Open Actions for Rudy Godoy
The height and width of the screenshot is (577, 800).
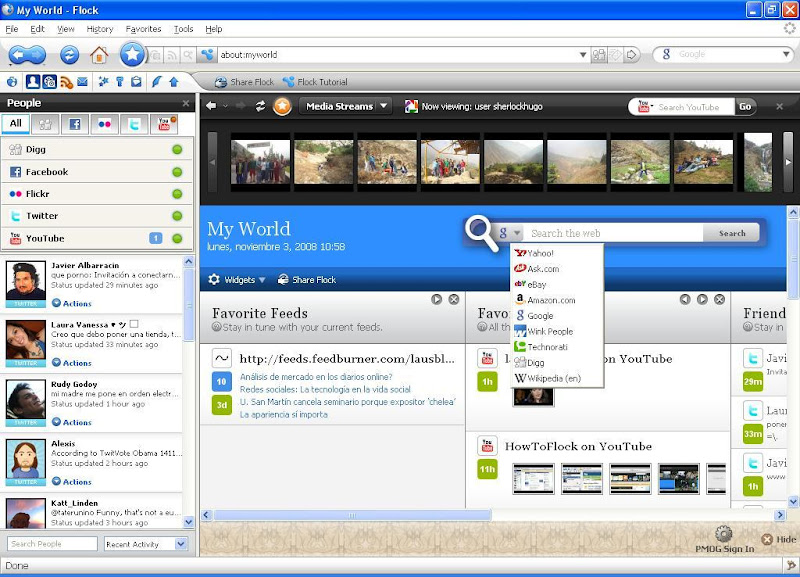click(x=72, y=422)
